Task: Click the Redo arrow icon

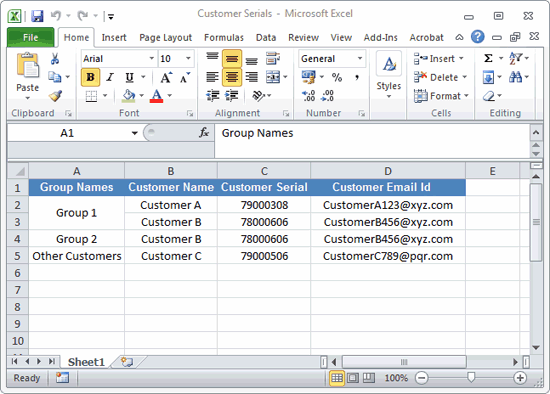Action: point(83,15)
